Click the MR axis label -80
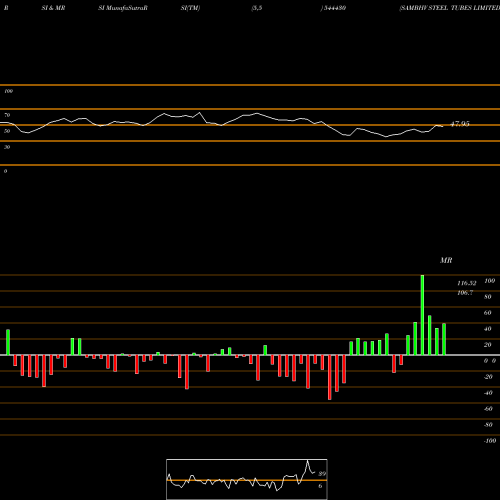Screen dimensions: 500x500 coord(488,425)
